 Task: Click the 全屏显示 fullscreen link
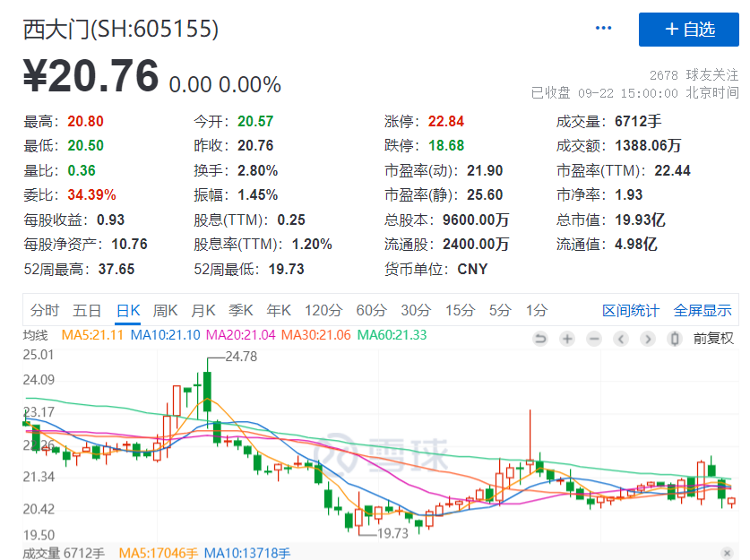[703, 310]
